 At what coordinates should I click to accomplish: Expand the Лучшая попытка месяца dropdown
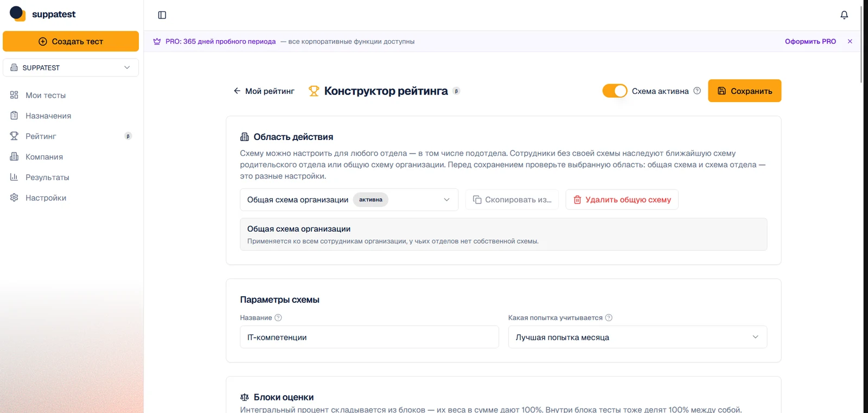point(637,337)
